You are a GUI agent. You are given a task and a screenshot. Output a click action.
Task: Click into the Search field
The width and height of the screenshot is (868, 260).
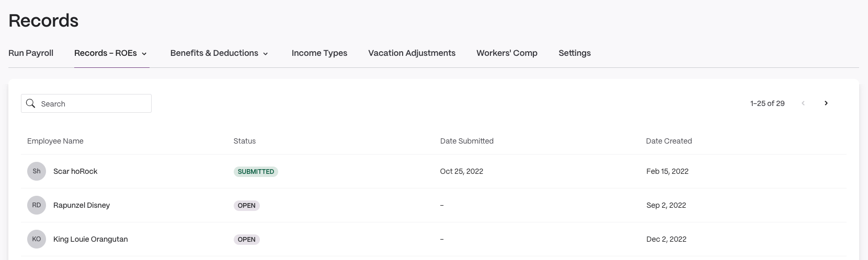click(86, 103)
